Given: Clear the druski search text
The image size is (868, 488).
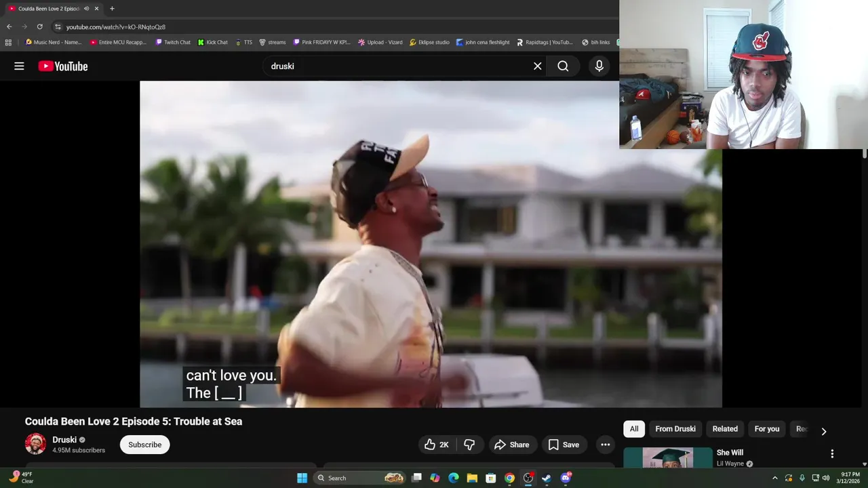Looking at the screenshot, I should tap(537, 66).
